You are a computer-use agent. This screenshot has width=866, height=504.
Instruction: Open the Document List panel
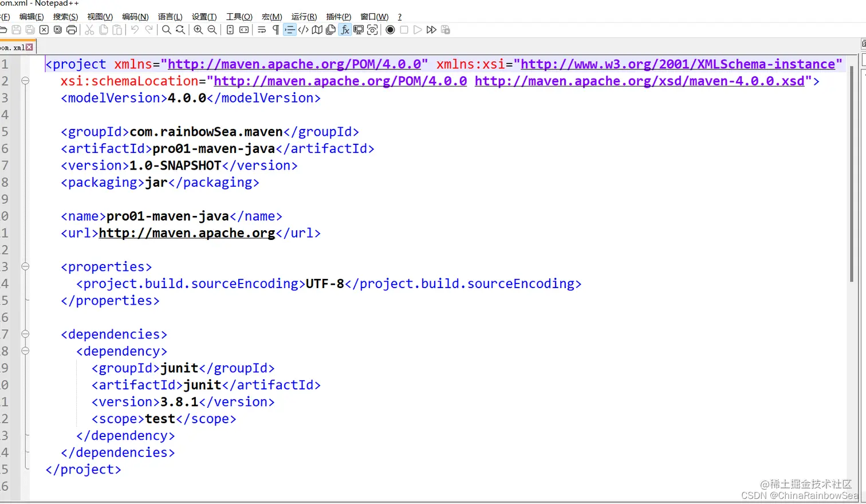(331, 30)
